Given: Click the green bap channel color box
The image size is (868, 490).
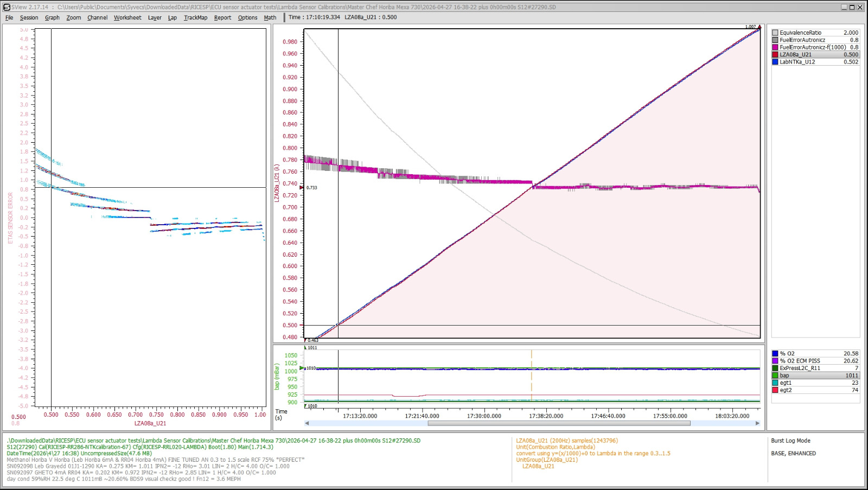Looking at the screenshot, I should pos(775,376).
